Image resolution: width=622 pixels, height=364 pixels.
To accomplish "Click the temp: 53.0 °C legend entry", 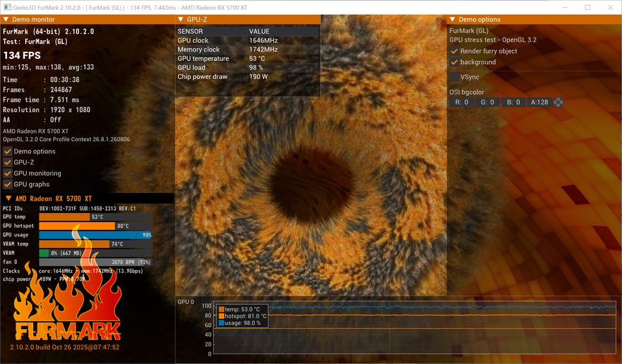I will coord(239,310).
